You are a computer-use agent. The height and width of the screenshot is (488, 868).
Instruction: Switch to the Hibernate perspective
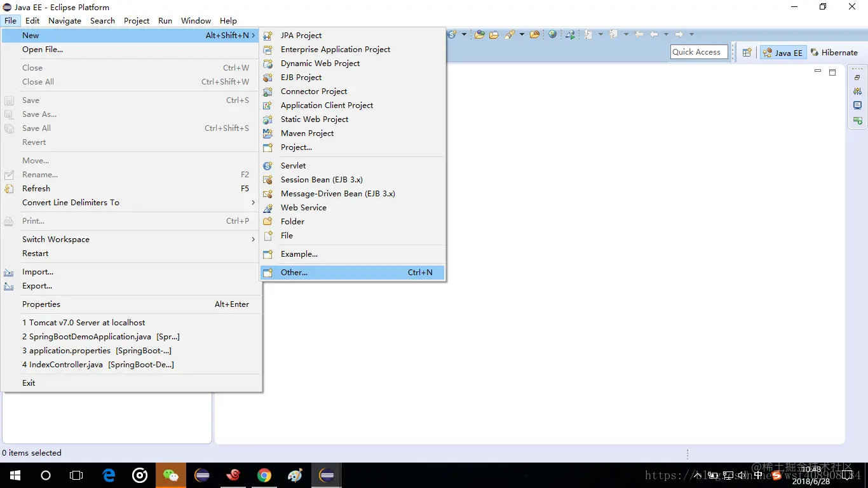(834, 53)
